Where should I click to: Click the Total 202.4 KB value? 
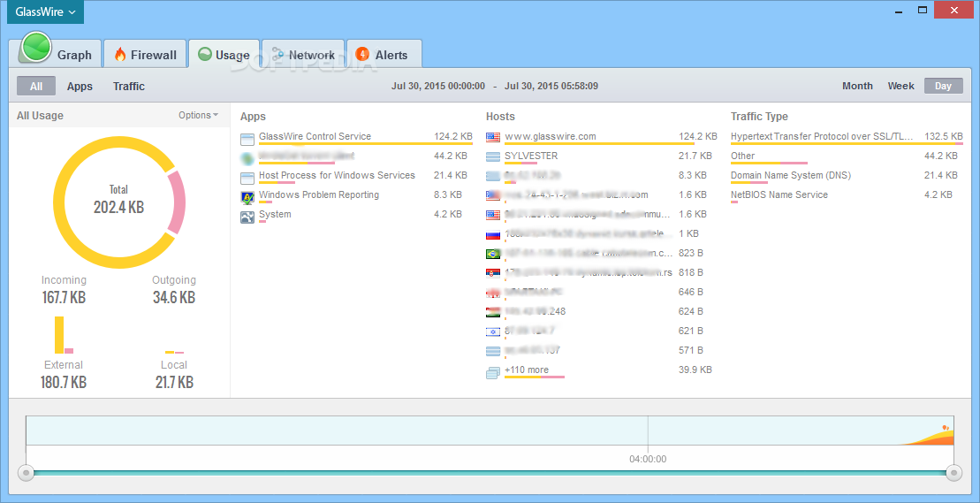[x=118, y=207]
